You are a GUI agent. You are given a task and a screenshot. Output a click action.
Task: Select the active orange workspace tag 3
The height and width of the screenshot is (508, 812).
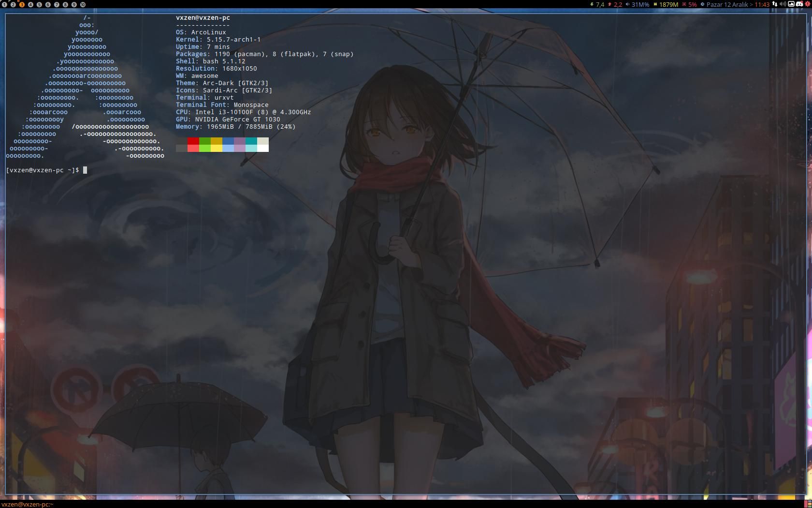click(x=22, y=4)
